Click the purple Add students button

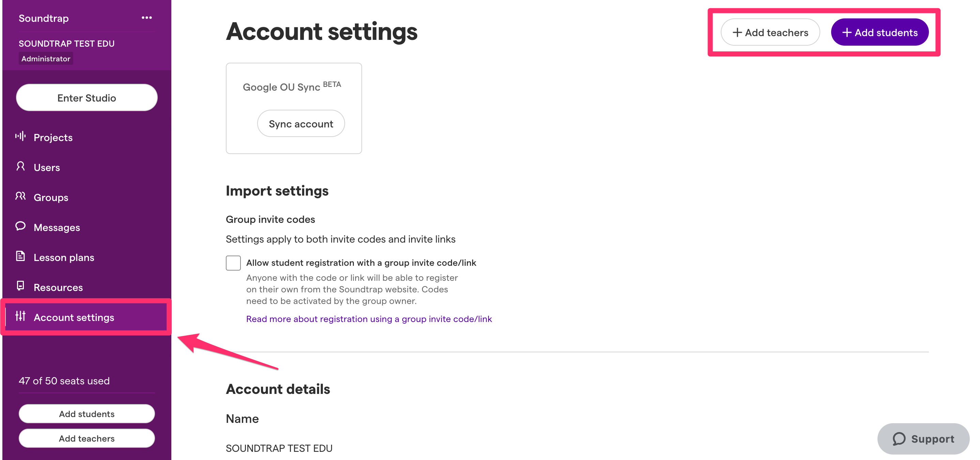pyautogui.click(x=880, y=32)
